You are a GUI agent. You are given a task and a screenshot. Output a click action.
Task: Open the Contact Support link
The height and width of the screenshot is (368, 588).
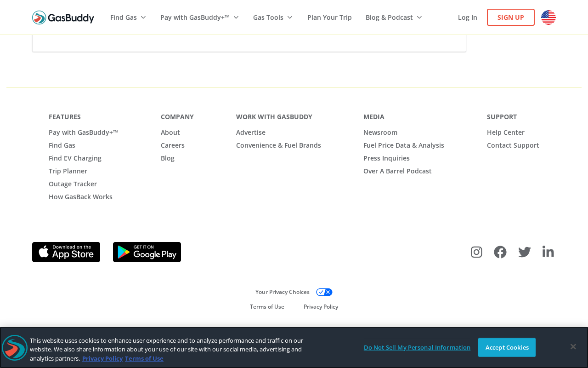tap(513, 145)
